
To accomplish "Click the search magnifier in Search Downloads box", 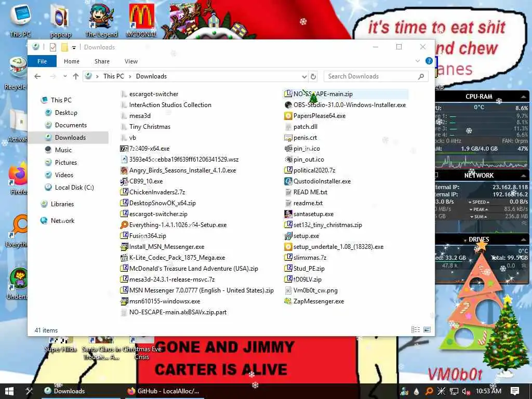I will (x=421, y=76).
